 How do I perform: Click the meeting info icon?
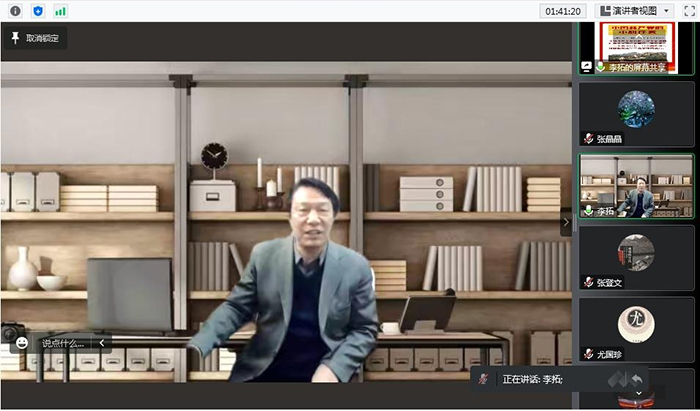(x=15, y=11)
